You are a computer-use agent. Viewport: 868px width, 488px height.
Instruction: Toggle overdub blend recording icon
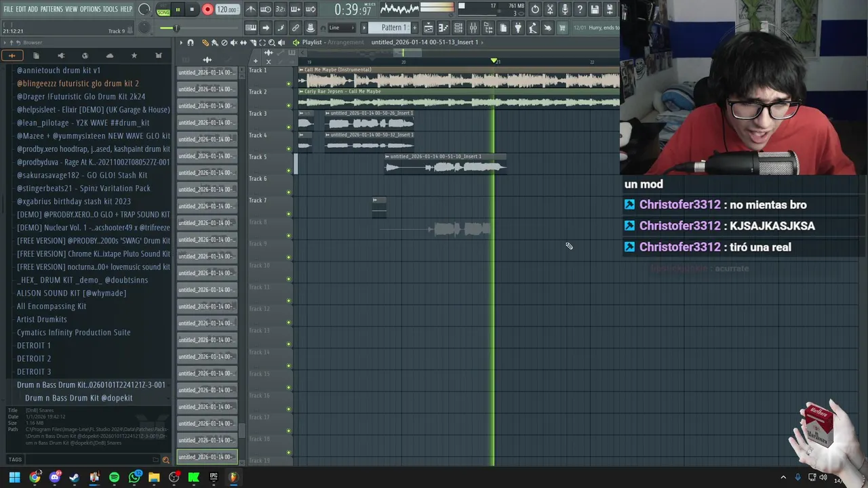[x=295, y=9]
